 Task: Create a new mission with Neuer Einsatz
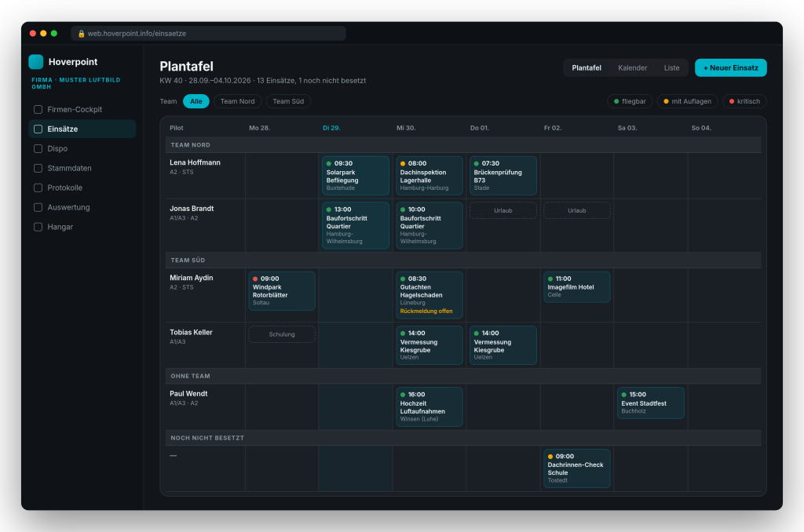click(x=731, y=67)
